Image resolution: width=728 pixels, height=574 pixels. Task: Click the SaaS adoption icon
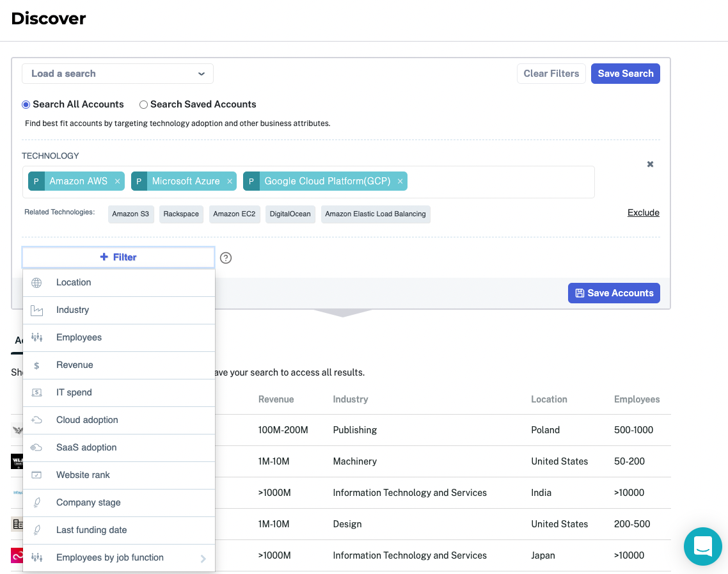click(x=38, y=447)
